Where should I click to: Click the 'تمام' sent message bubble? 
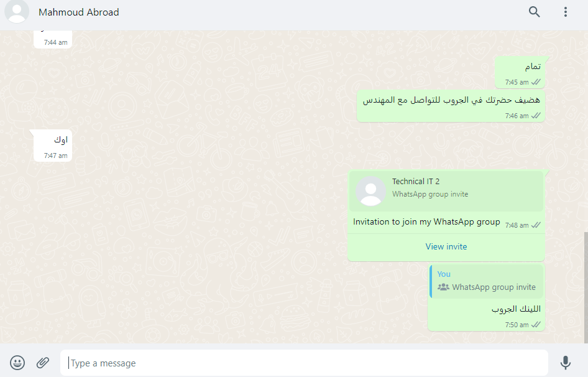point(520,72)
